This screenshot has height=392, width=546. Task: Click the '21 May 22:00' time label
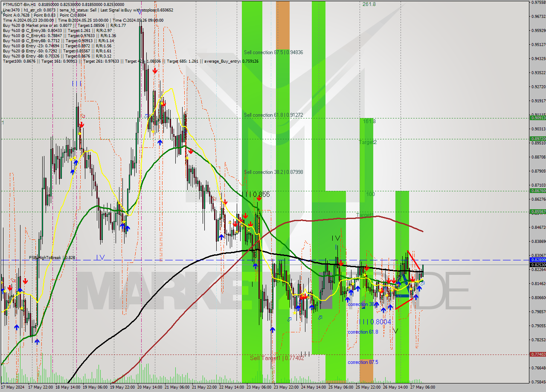pyautogui.click(x=204, y=387)
